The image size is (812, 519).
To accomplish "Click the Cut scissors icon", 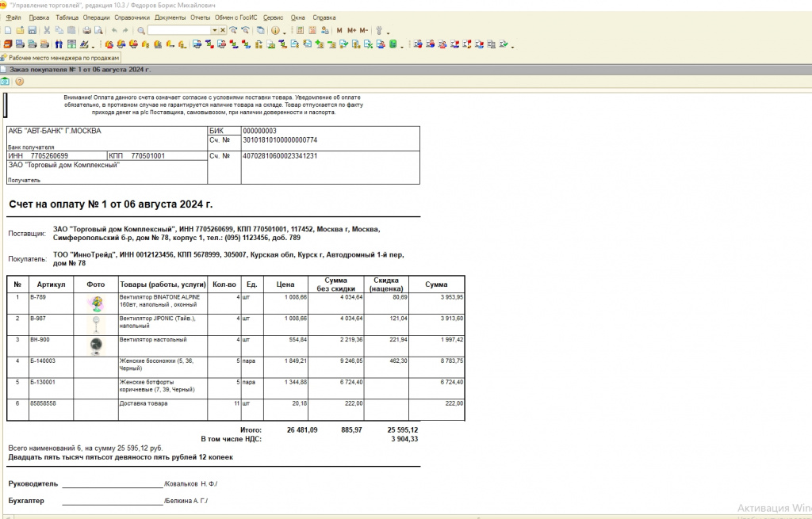I will [x=48, y=30].
